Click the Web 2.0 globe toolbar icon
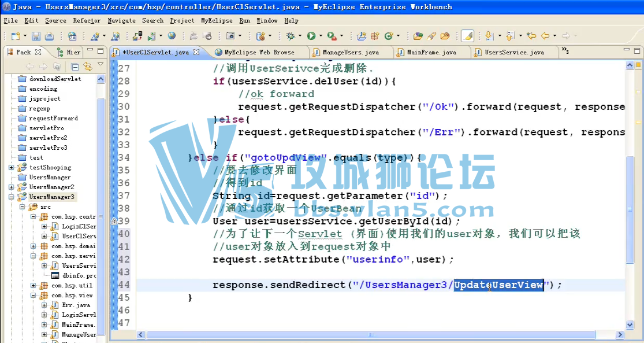644x343 pixels. (x=72, y=36)
